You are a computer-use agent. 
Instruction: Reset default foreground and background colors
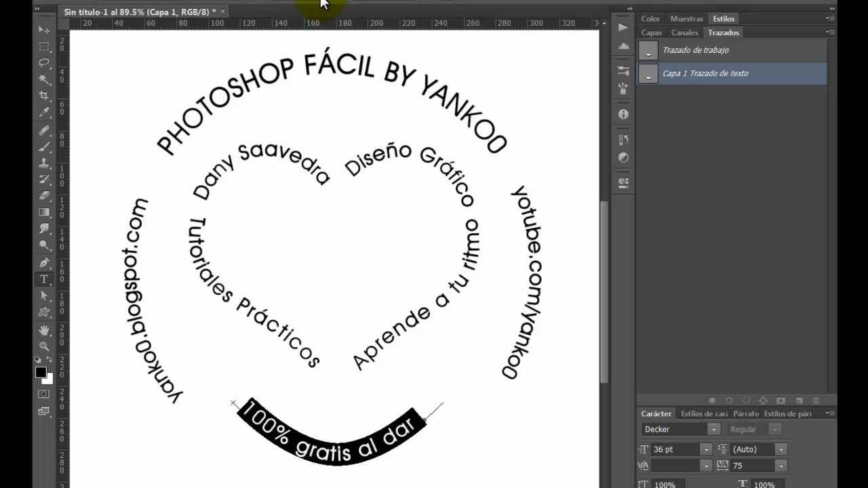[39, 360]
